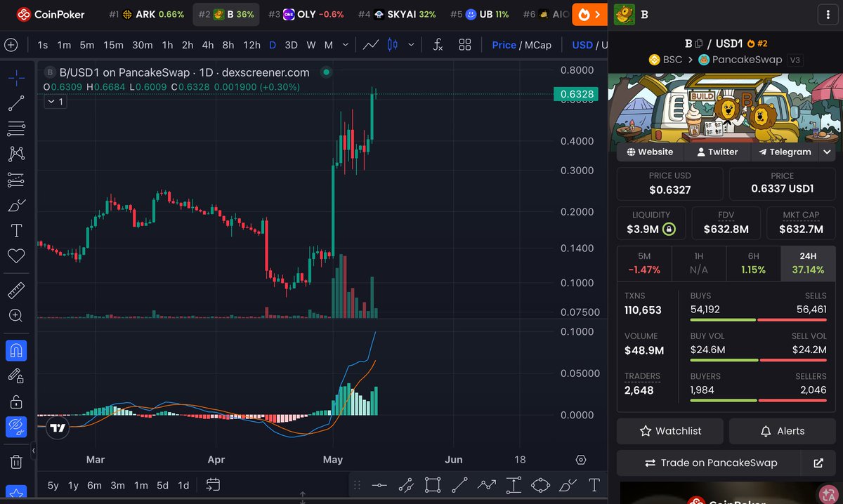Pick horizontal line in floating drawing bar

[x=379, y=485]
